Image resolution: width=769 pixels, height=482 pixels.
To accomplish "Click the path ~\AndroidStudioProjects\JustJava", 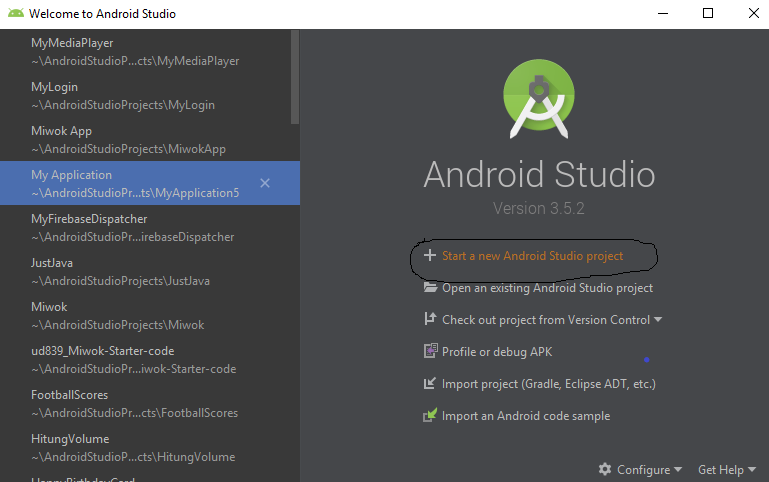I will [121, 281].
